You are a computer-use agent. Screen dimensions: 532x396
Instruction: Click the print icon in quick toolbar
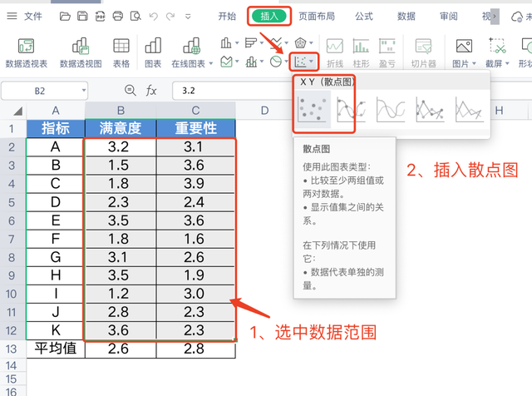[118, 16]
